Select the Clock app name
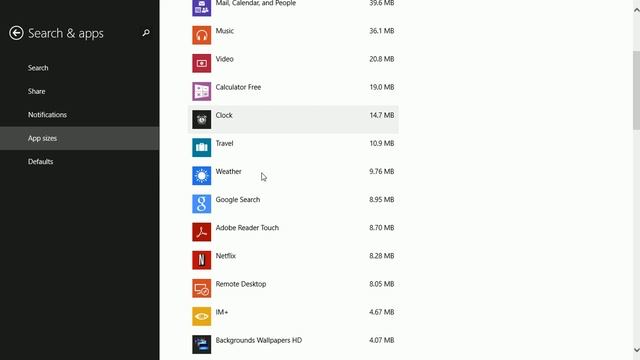The image size is (640, 360). click(224, 116)
